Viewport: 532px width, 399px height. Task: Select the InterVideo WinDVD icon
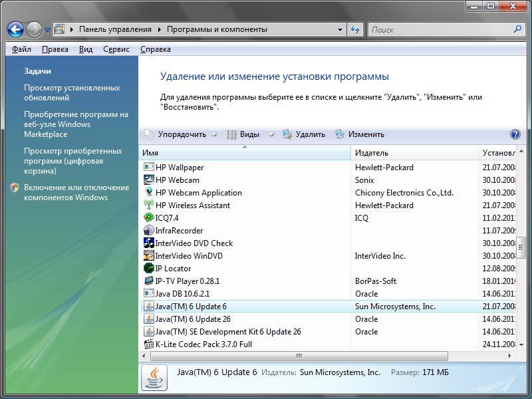pos(149,255)
